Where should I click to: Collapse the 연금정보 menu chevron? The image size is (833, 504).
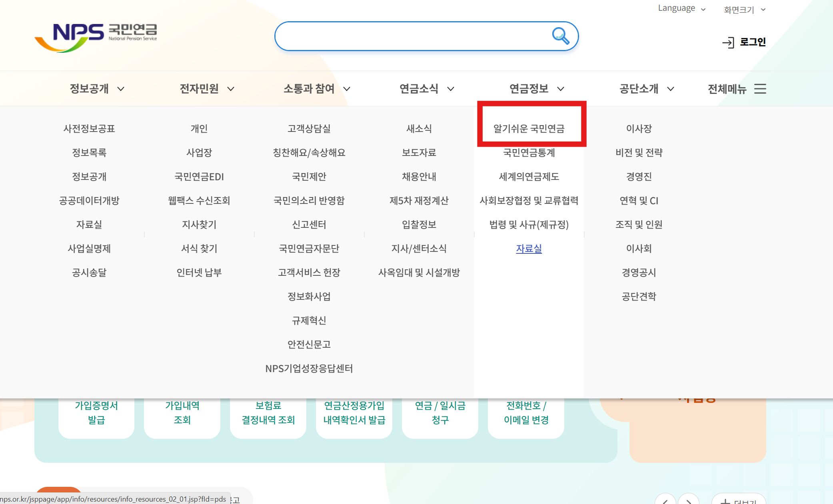[561, 89]
